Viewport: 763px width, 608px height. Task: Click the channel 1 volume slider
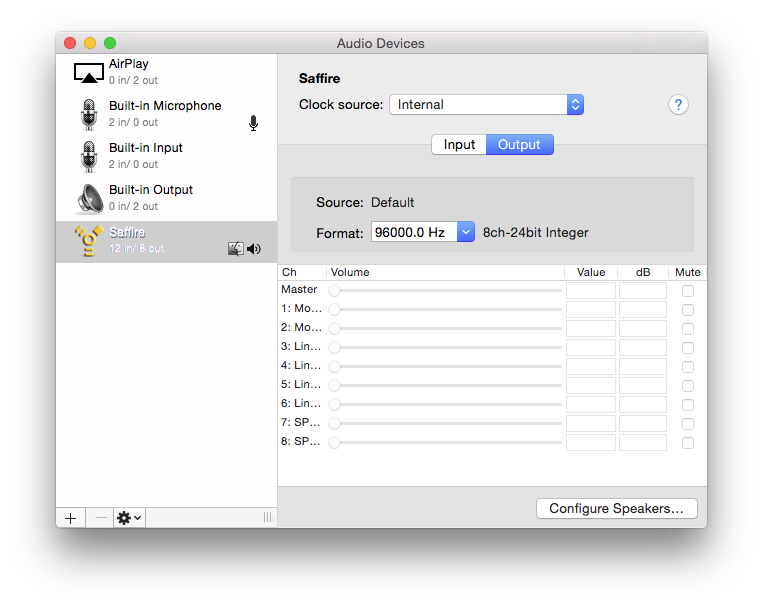coord(445,310)
